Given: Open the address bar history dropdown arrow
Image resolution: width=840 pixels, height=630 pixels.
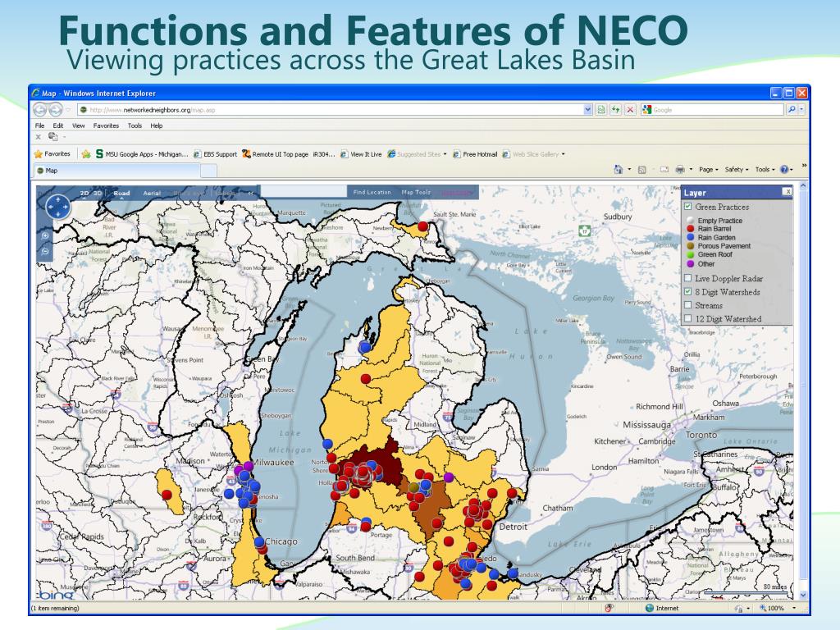Looking at the screenshot, I should pos(587,110).
